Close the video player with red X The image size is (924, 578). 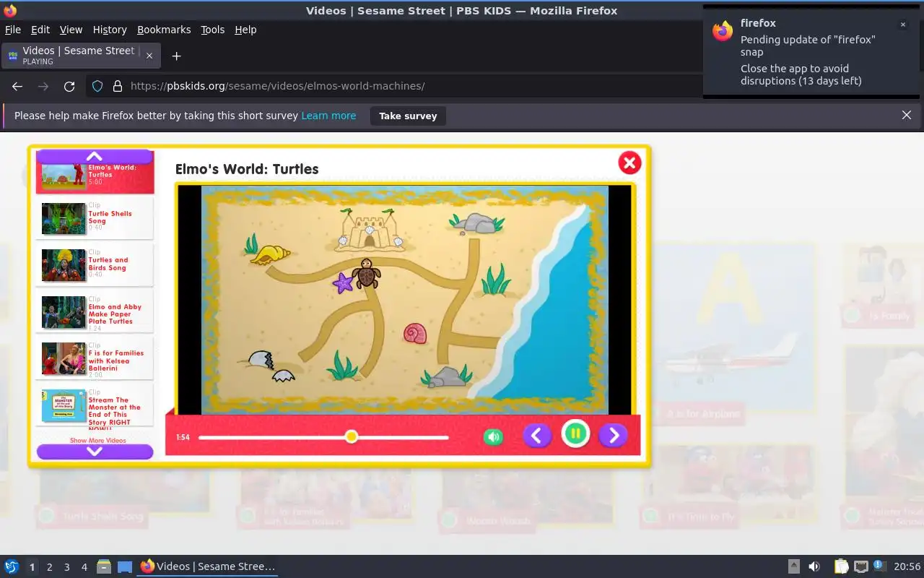(x=629, y=163)
